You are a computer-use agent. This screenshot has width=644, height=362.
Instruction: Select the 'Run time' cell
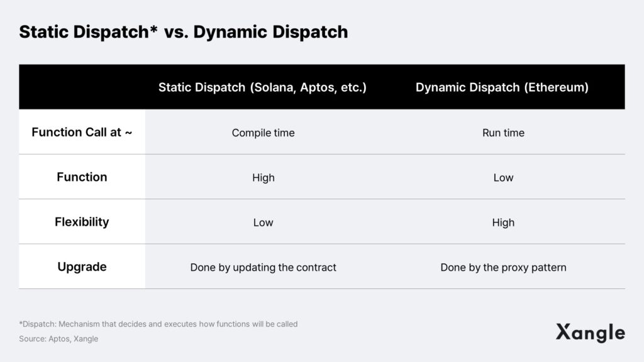(503, 133)
